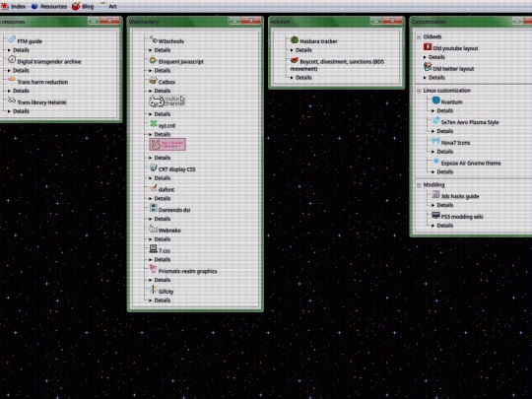This screenshot has width=532, height=399.
Task: Click the xyz.crd clover icon
Action: click(154, 124)
